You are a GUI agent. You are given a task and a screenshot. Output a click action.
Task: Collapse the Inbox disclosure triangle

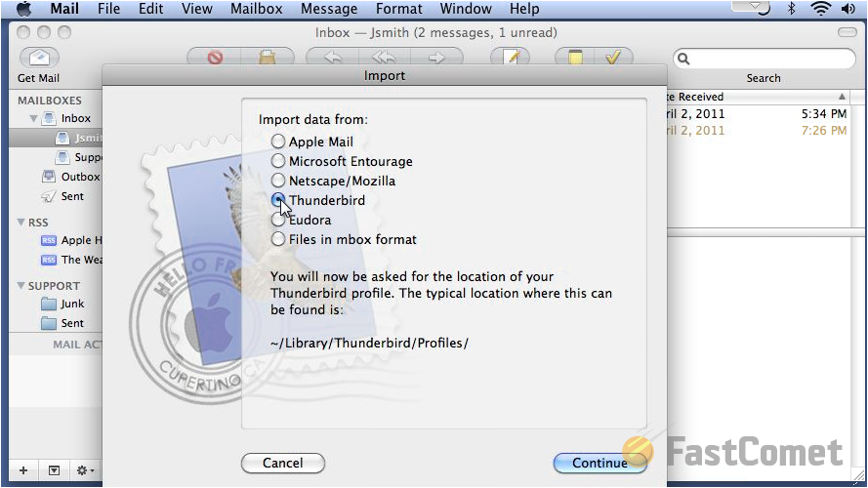33,118
